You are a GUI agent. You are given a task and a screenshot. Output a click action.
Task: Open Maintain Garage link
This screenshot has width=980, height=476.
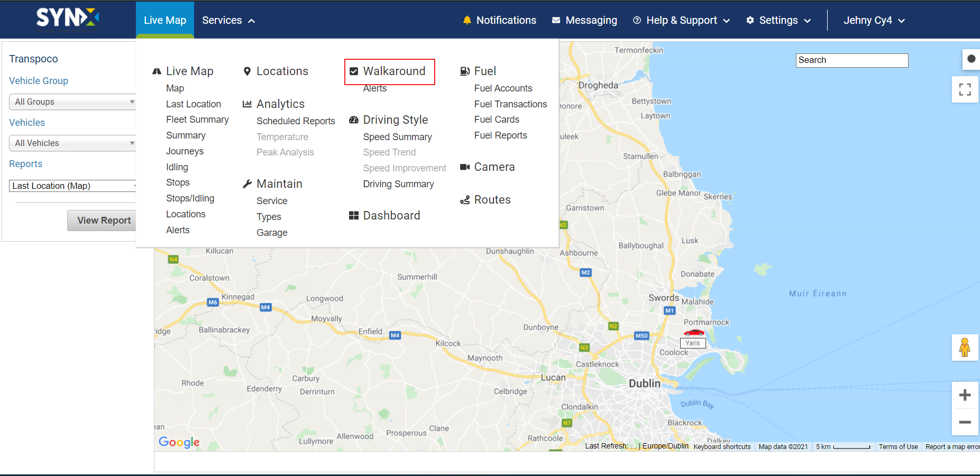(272, 233)
